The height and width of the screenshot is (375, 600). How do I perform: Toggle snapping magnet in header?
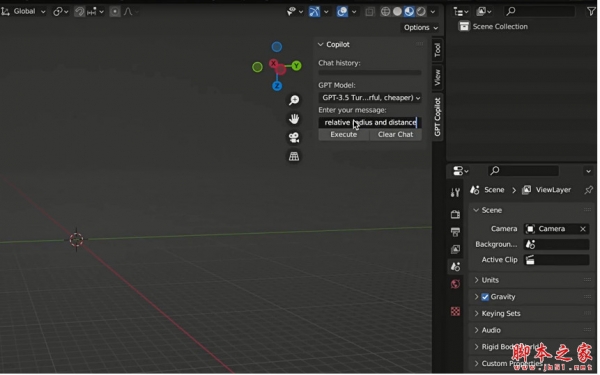pos(80,11)
